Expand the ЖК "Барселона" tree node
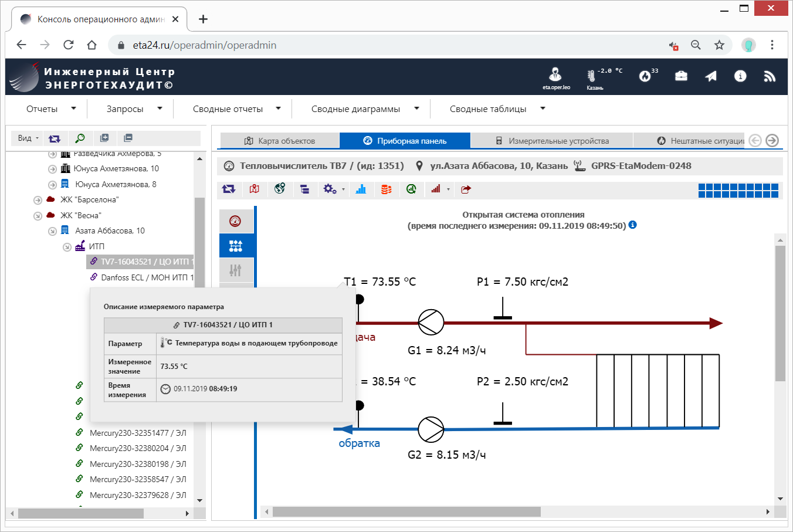Viewport: 793px width, 532px height. (38, 200)
